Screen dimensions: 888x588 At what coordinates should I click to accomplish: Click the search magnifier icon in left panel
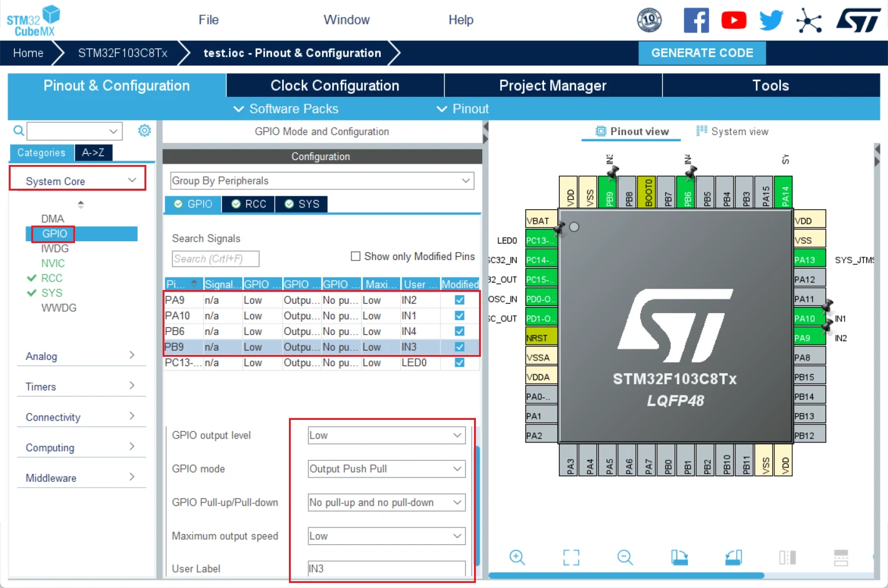click(x=19, y=131)
